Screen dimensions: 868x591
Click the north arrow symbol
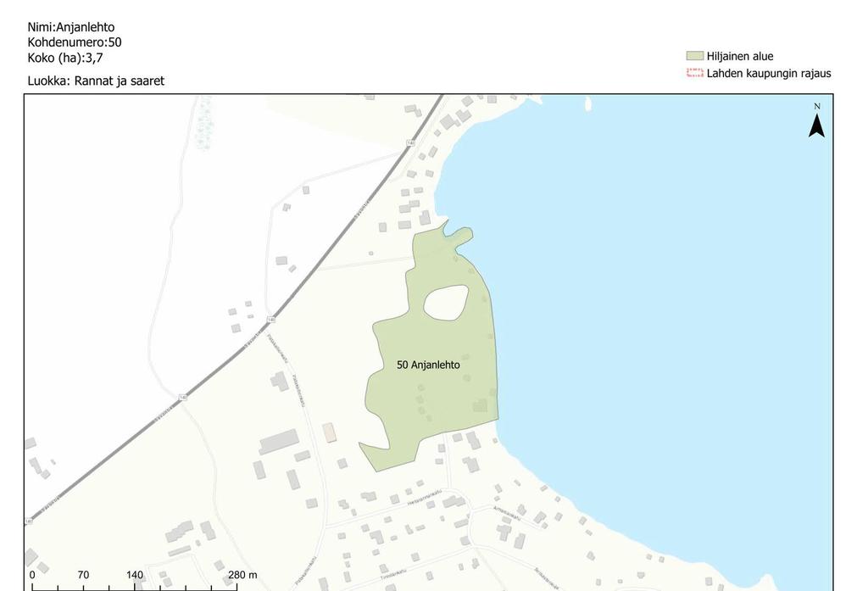coord(816,120)
